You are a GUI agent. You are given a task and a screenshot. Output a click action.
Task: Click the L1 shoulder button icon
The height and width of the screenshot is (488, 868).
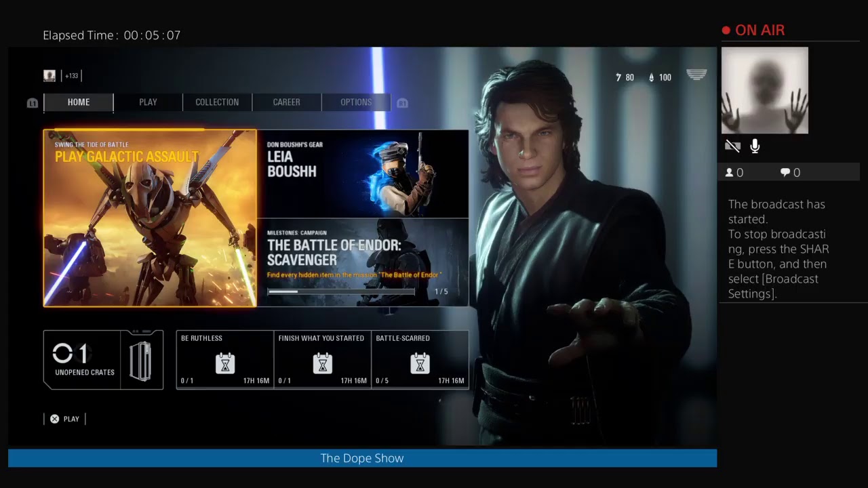click(32, 103)
